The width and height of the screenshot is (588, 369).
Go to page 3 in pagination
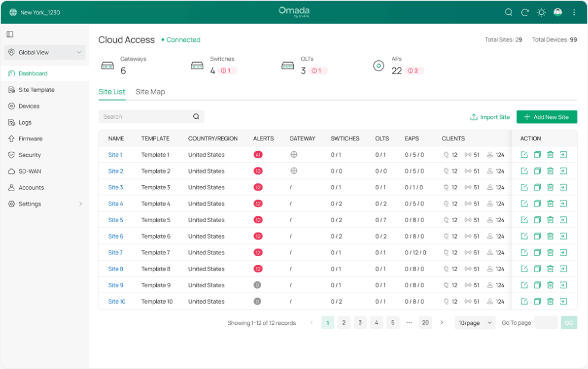coord(360,322)
